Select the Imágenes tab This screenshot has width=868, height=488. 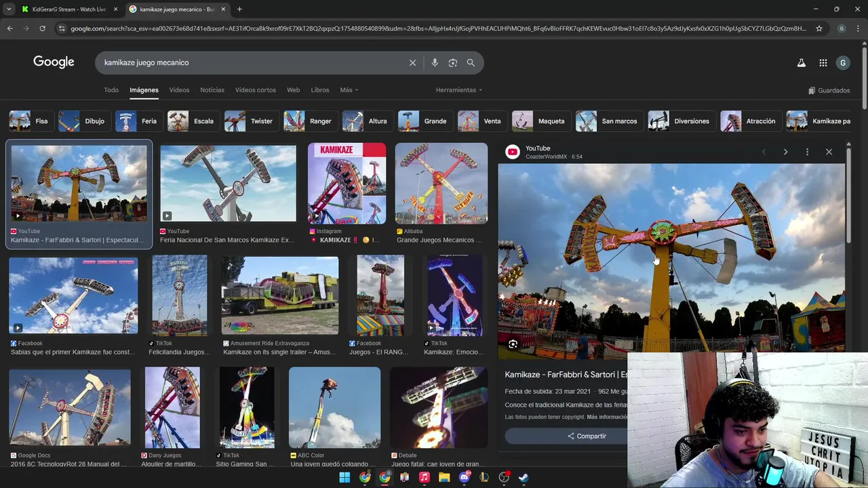pos(144,90)
